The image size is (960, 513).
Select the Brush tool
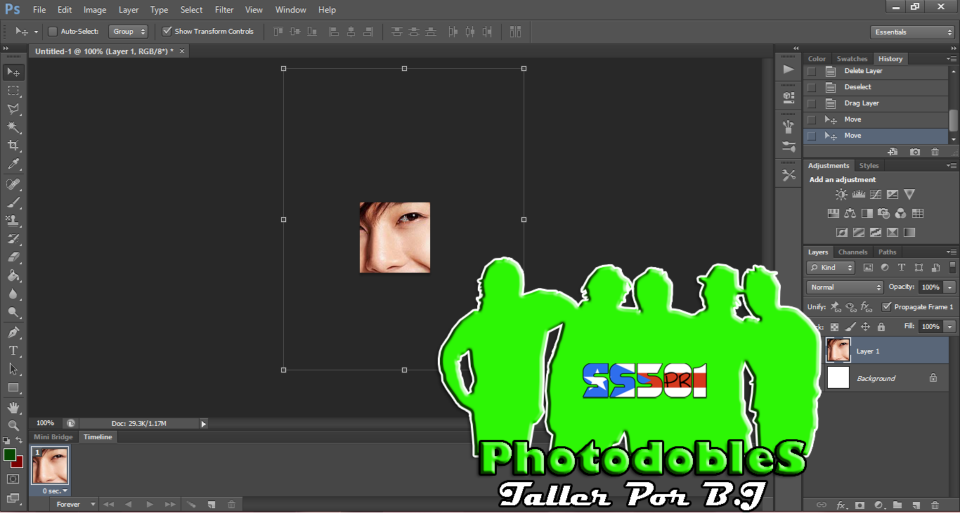[13, 203]
